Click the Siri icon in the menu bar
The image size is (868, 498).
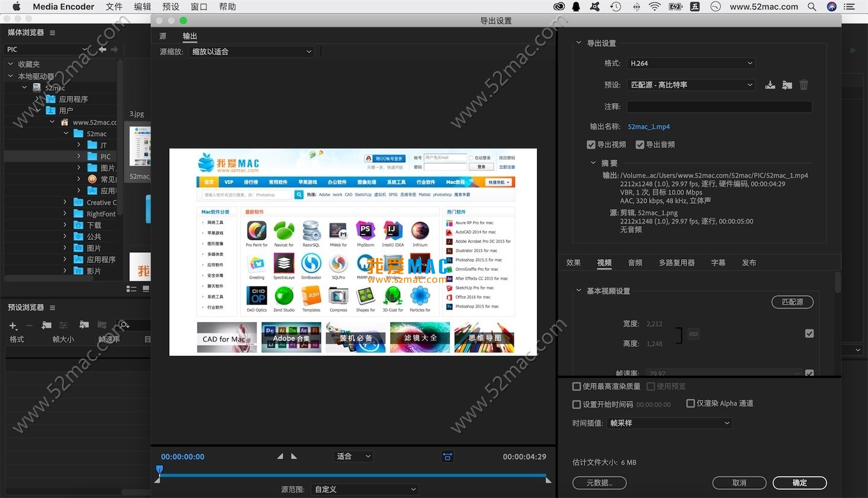pyautogui.click(x=832, y=7)
